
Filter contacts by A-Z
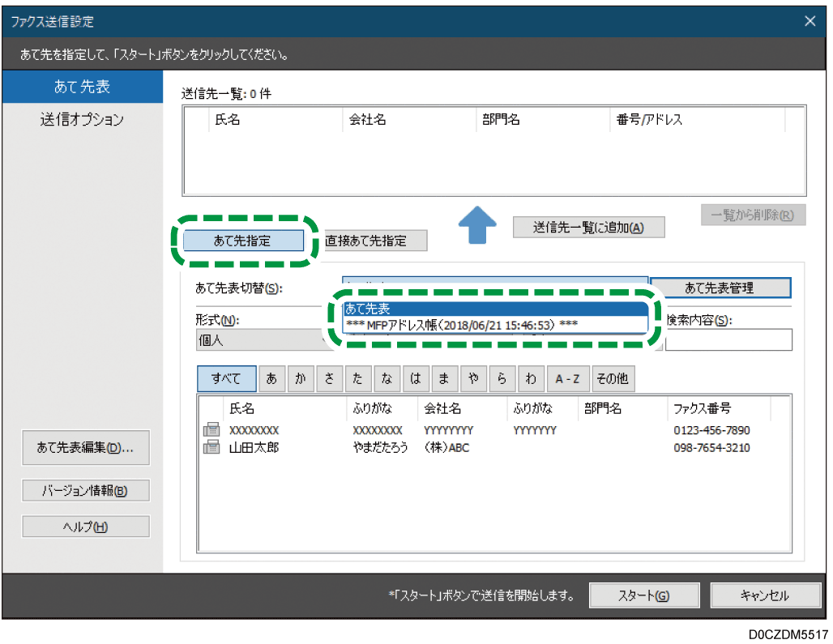tap(566, 378)
